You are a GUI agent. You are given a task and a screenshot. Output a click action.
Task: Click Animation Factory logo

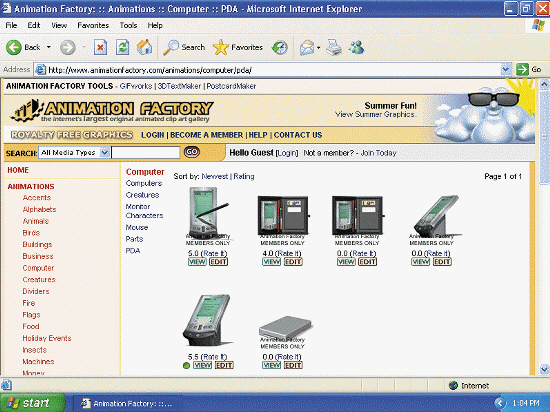(112, 111)
